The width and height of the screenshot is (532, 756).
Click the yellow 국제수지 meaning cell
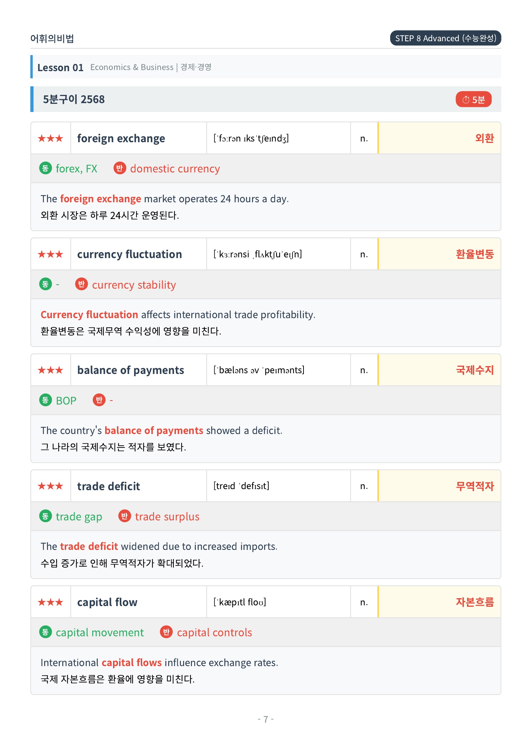pos(439,370)
